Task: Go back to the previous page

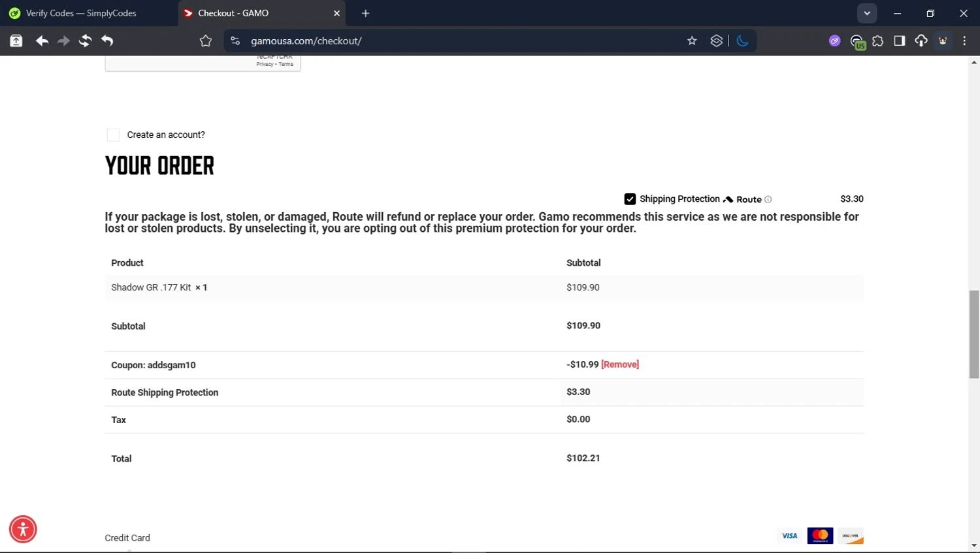Action: click(42, 40)
